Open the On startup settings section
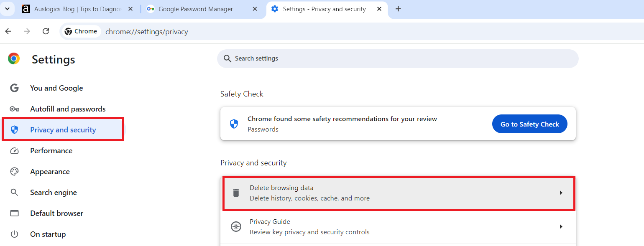 click(x=48, y=234)
